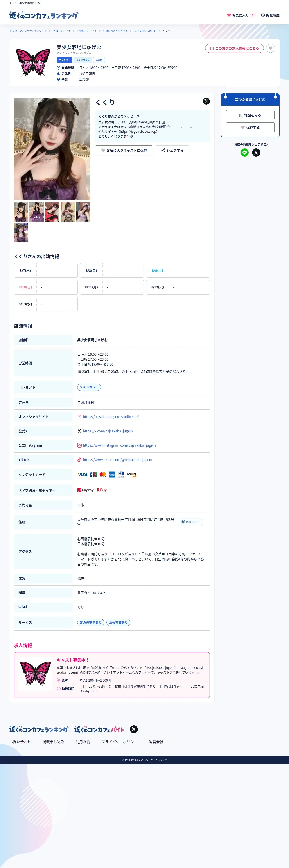
Task: Select the sixth thumbnail on second row
Action: [x=21, y=232]
